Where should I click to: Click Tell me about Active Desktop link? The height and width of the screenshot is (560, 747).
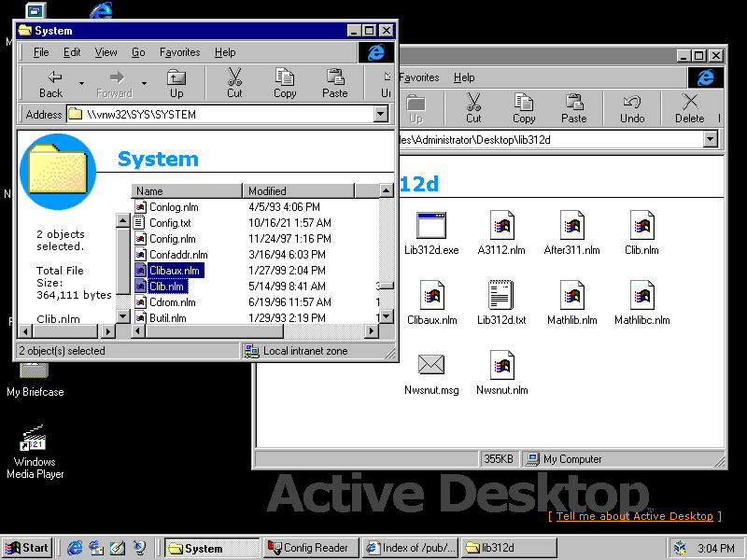(635, 516)
